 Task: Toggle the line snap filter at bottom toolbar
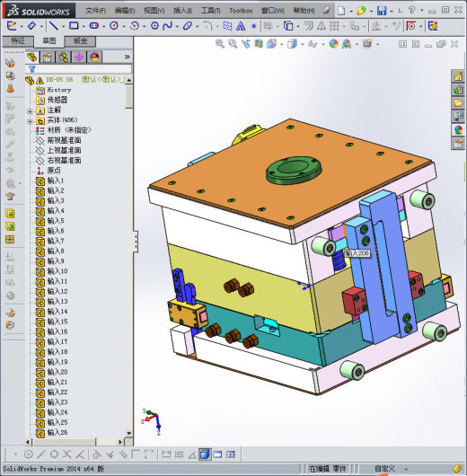click(x=41, y=454)
